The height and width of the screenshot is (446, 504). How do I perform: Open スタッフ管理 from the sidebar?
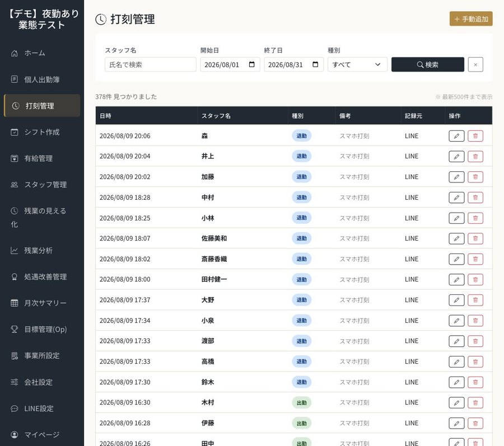click(42, 185)
